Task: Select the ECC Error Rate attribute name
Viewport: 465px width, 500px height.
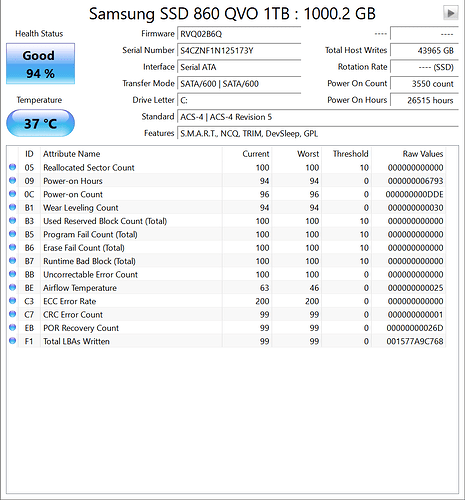Action: coord(69,301)
